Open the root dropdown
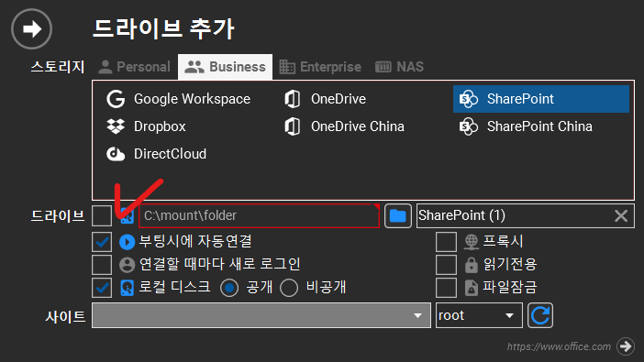This screenshot has width=644, height=362. pos(479,315)
